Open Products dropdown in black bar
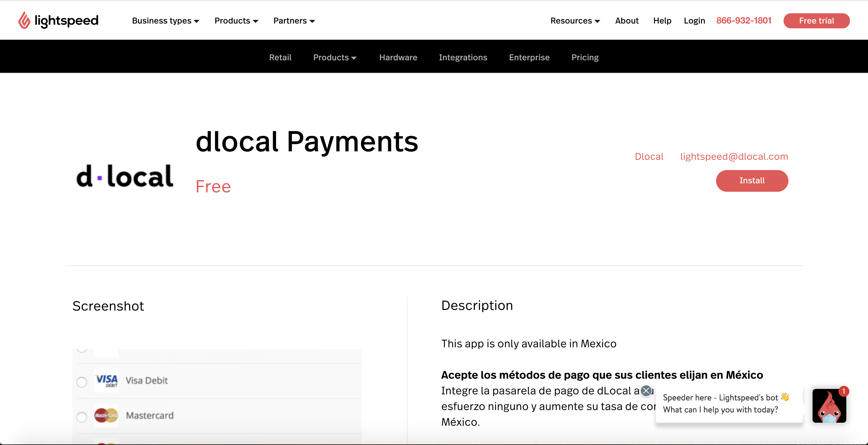This screenshot has height=445, width=868. (335, 57)
